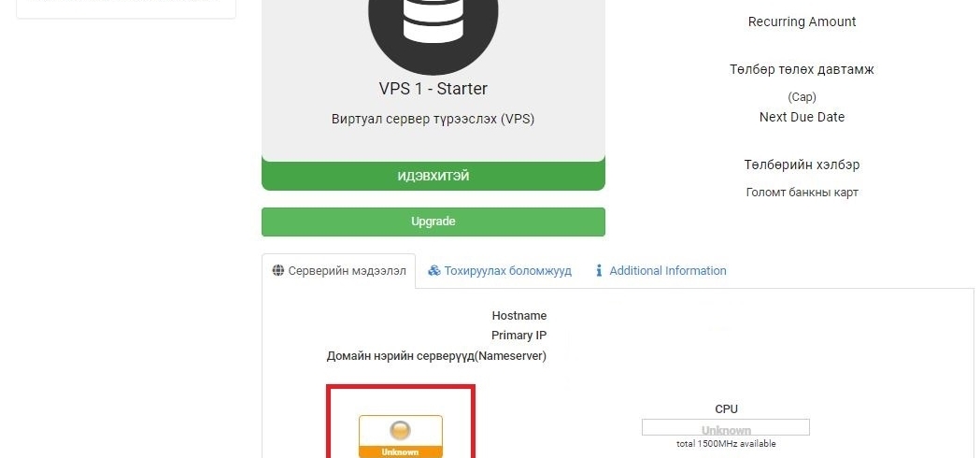The image size is (980, 458).
Task: Click the orange Unknown server status indicator
Action: click(401, 437)
